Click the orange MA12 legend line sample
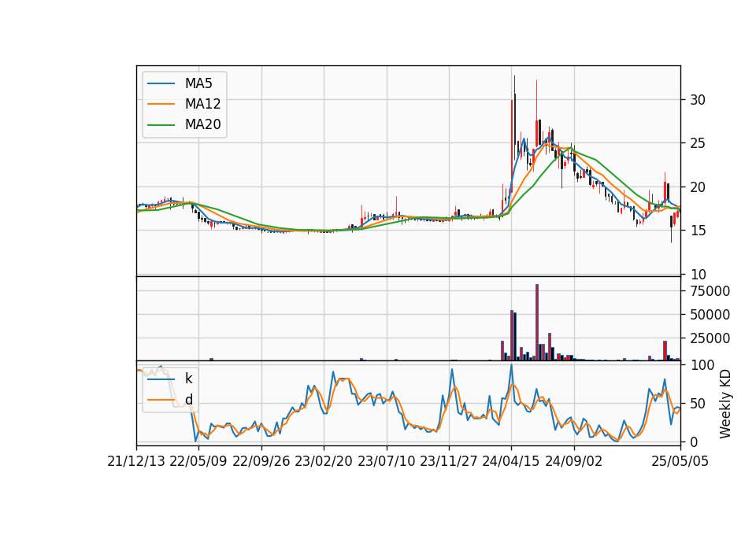 pyautogui.click(x=161, y=104)
